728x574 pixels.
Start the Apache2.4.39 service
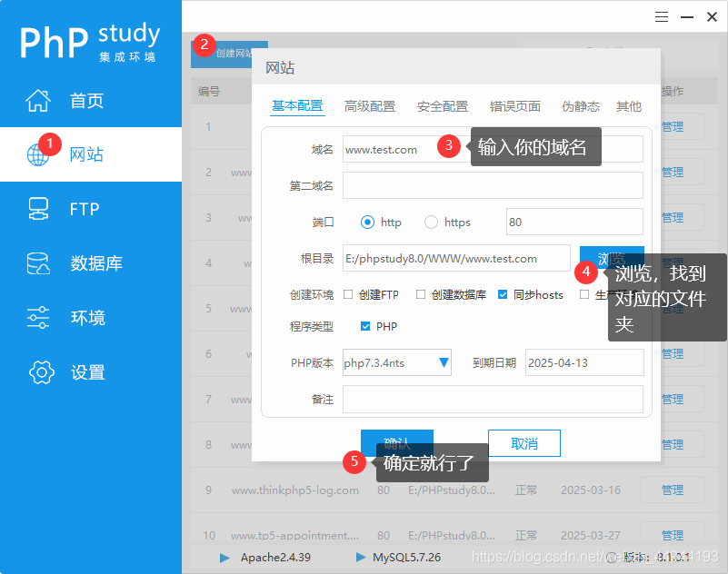click(224, 557)
